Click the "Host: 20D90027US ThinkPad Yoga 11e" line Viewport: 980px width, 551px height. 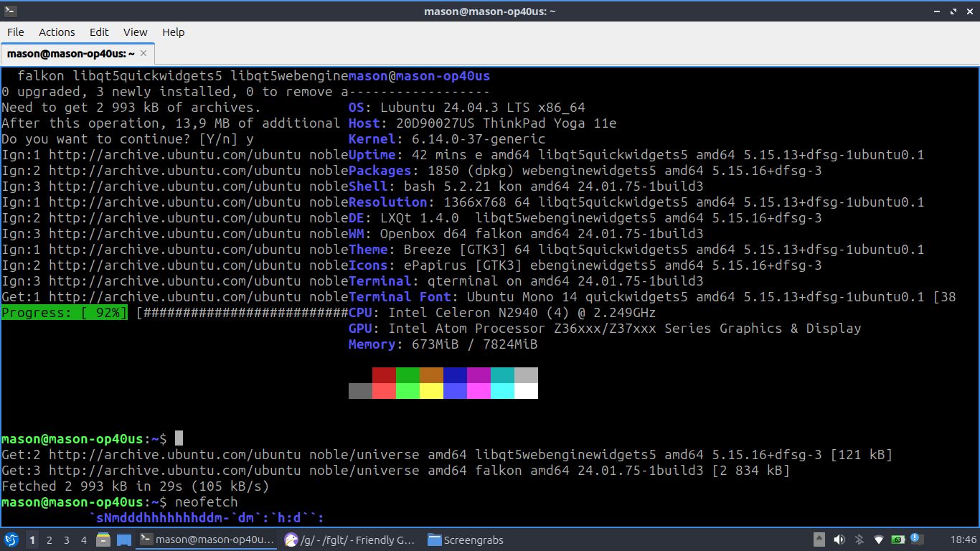click(x=483, y=123)
